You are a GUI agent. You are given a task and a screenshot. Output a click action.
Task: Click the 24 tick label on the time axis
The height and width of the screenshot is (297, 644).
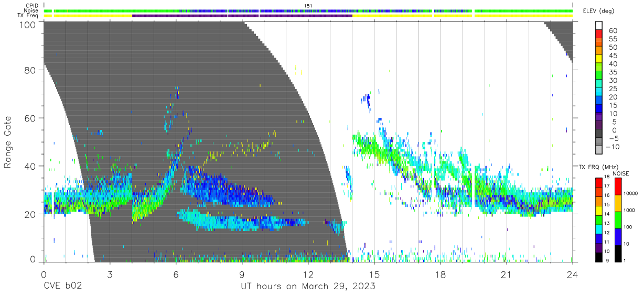[572, 274]
